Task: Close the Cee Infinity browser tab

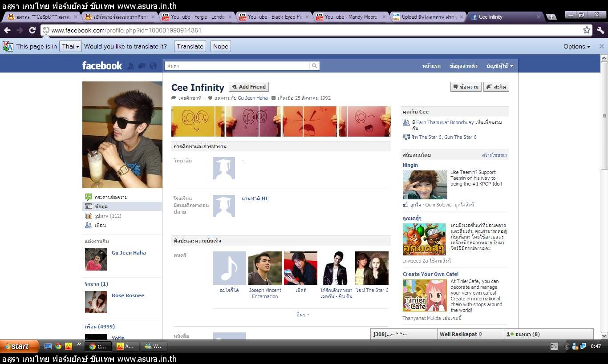Action: (x=539, y=17)
